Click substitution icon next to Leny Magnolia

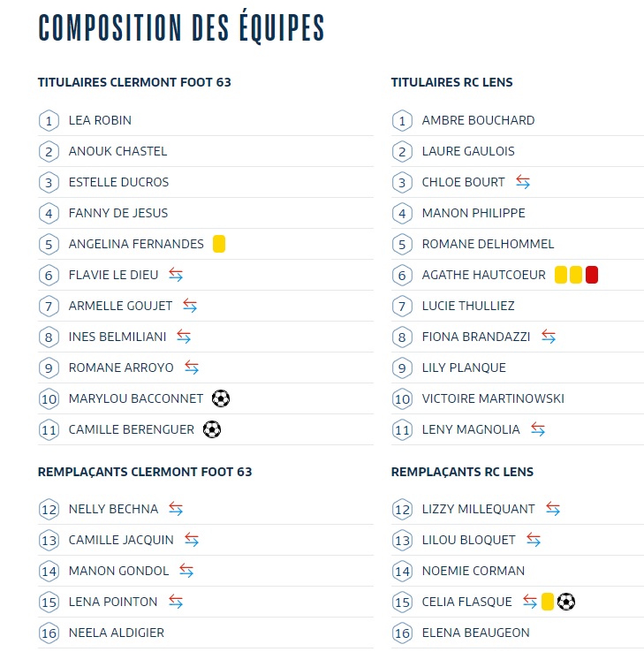pyautogui.click(x=538, y=429)
